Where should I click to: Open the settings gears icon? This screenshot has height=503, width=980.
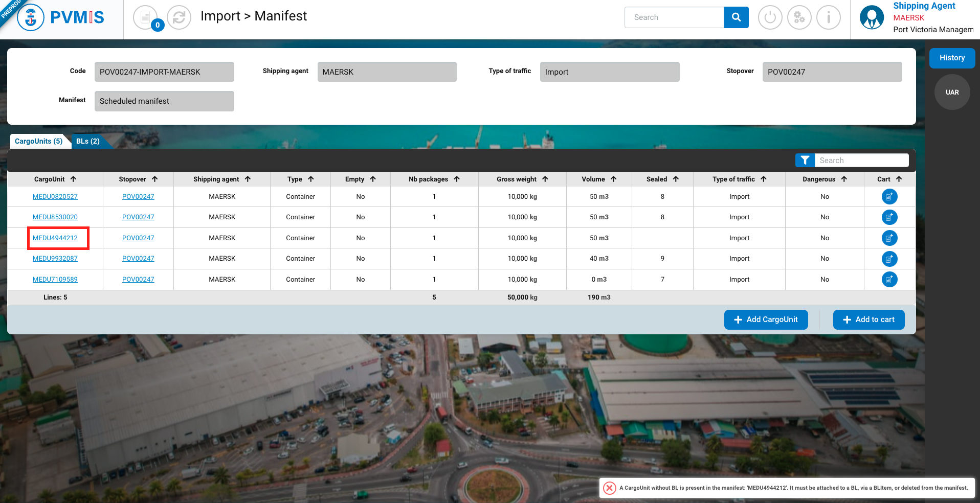tap(799, 17)
